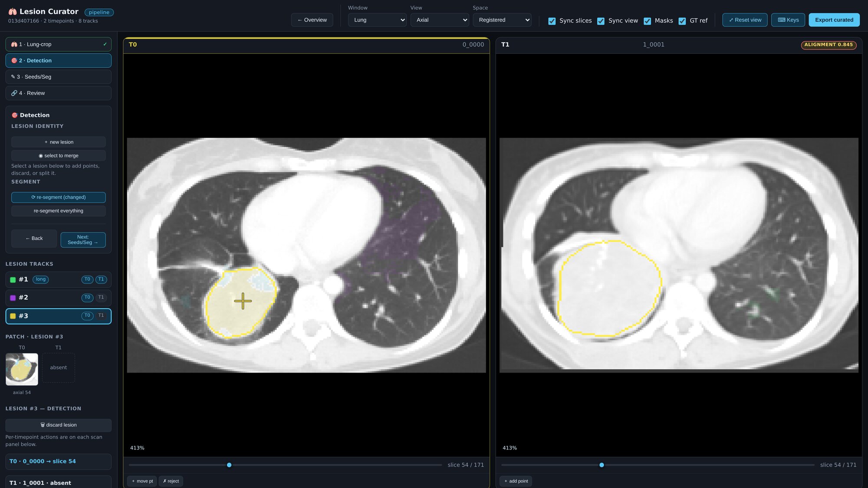868x488 pixels.
Task: Toggle Sync view checkbox
Action: click(x=601, y=21)
